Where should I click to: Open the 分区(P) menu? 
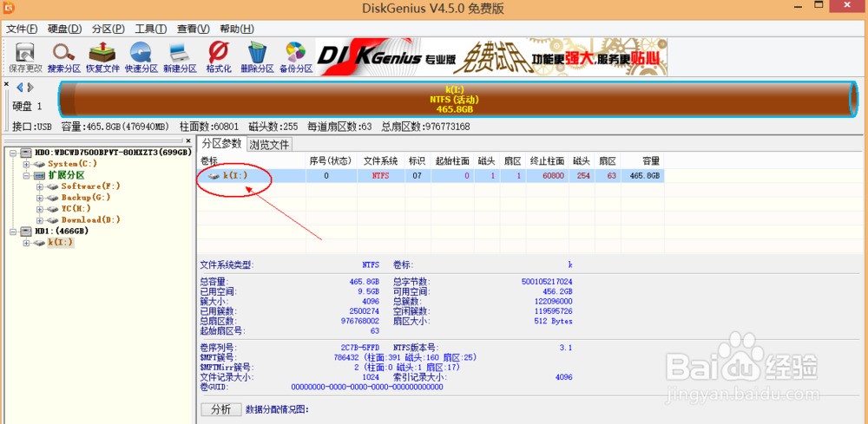click(x=108, y=29)
